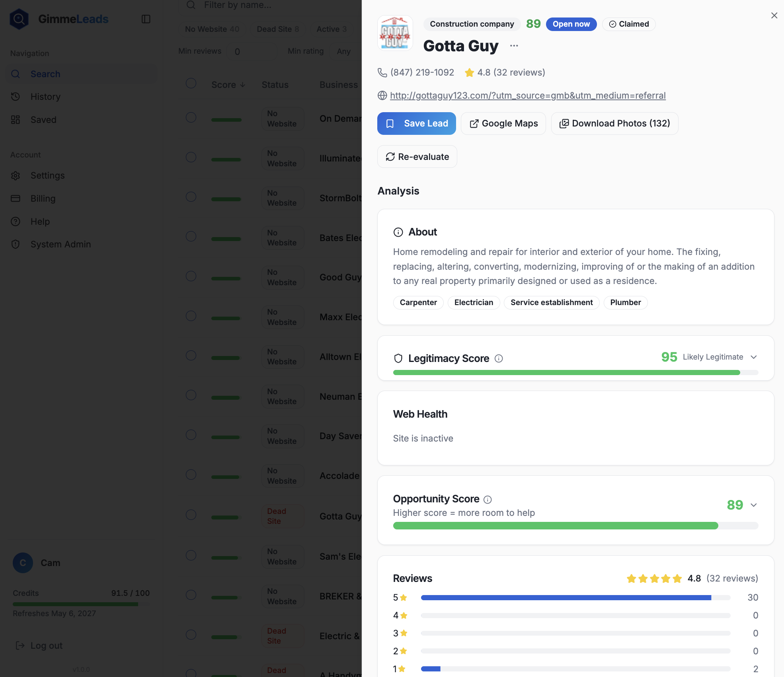Click the 5-star reviews bar
Screen dimensions: 784x677
pyautogui.click(x=575, y=597)
